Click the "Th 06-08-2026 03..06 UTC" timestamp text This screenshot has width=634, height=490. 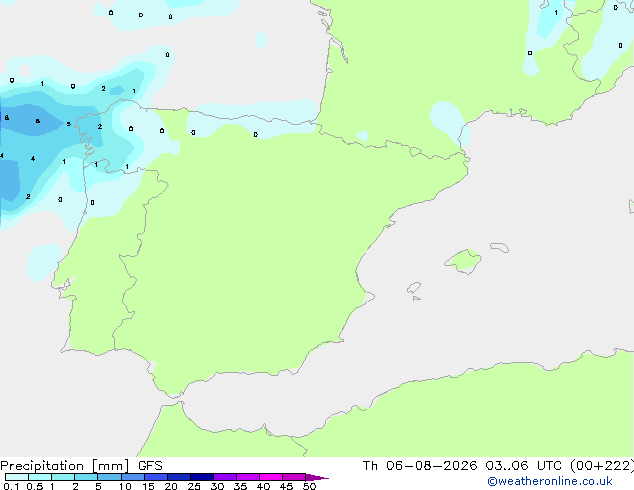pos(462,466)
